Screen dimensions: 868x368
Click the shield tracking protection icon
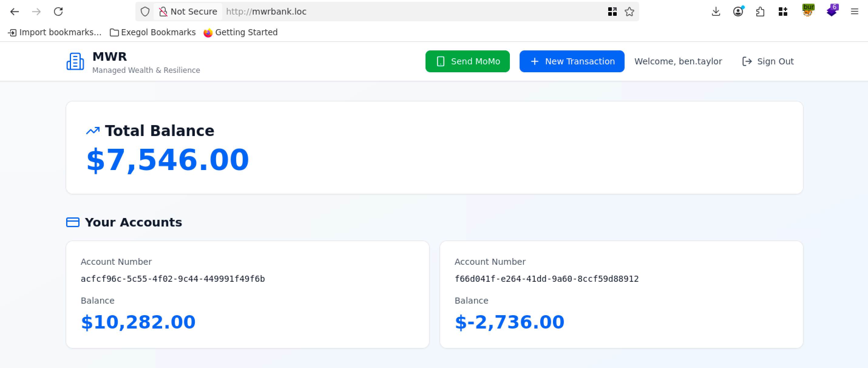pyautogui.click(x=145, y=12)
